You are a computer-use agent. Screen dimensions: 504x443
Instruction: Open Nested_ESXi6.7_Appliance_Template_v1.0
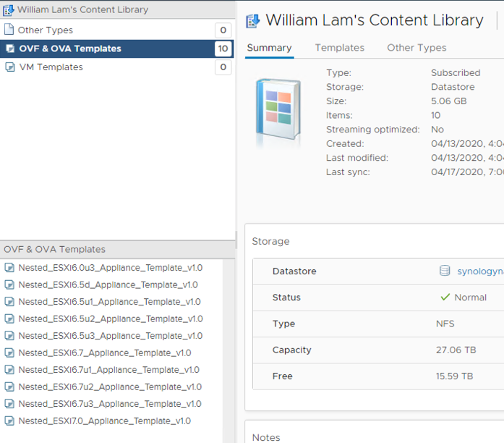105,353
